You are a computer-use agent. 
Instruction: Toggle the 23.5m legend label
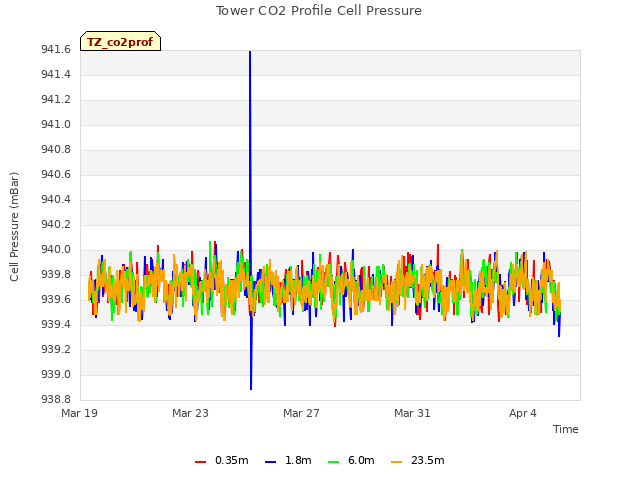click(x=427, y=460)
